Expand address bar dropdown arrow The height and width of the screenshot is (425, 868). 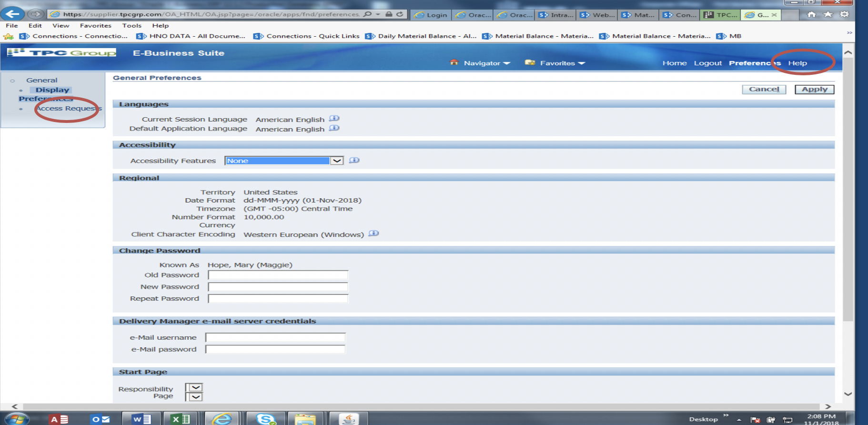pos(378,14)
